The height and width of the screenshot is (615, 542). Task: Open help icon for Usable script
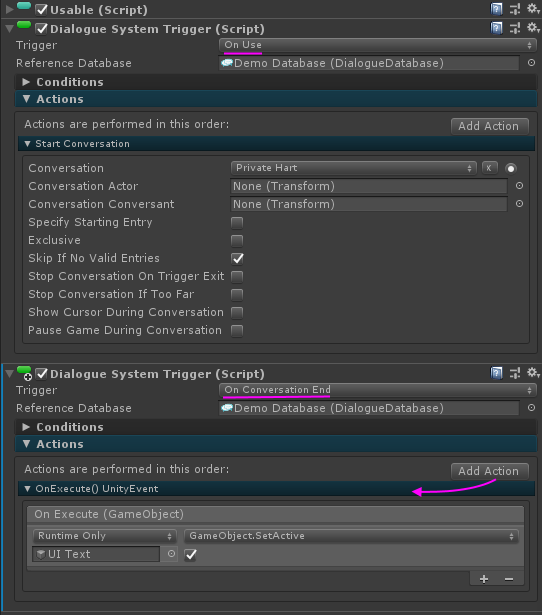point(496,9)
